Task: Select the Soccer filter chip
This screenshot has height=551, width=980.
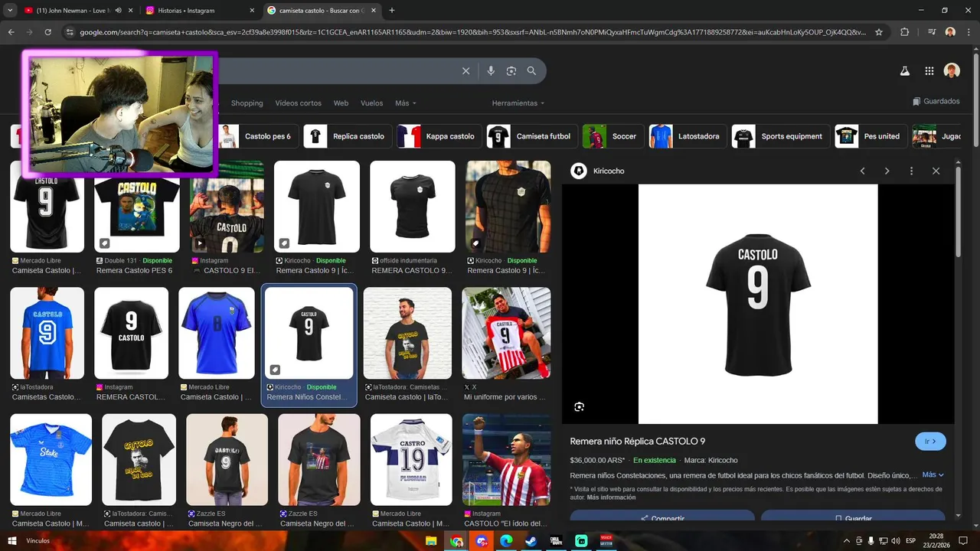Action: tap(613, 136)
